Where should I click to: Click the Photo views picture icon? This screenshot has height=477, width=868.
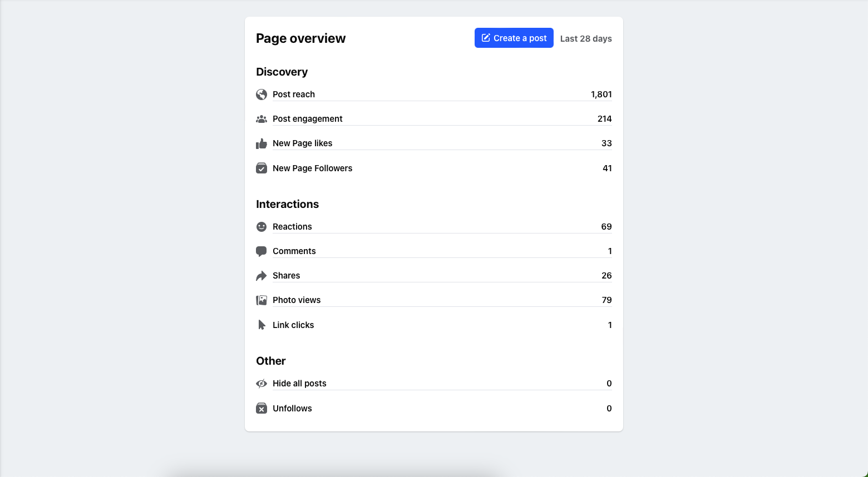tap(262, 300)
